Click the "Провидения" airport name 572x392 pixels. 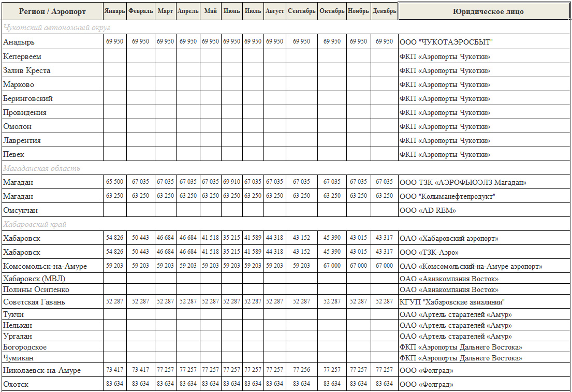(25, 112)
